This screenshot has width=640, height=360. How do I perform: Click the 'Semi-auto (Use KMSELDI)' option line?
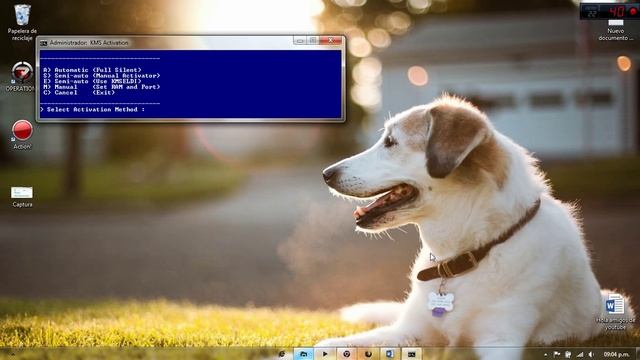[92, 81]
